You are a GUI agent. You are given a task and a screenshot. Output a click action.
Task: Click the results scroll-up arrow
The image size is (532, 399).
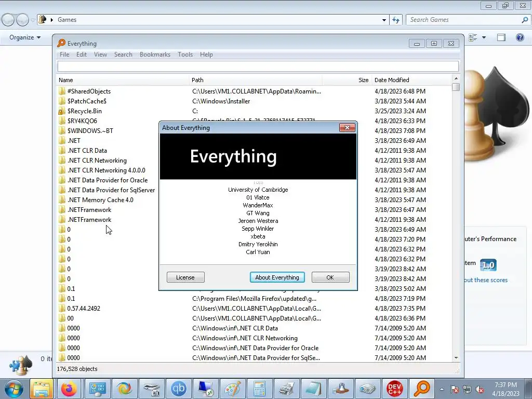(456, 79)
